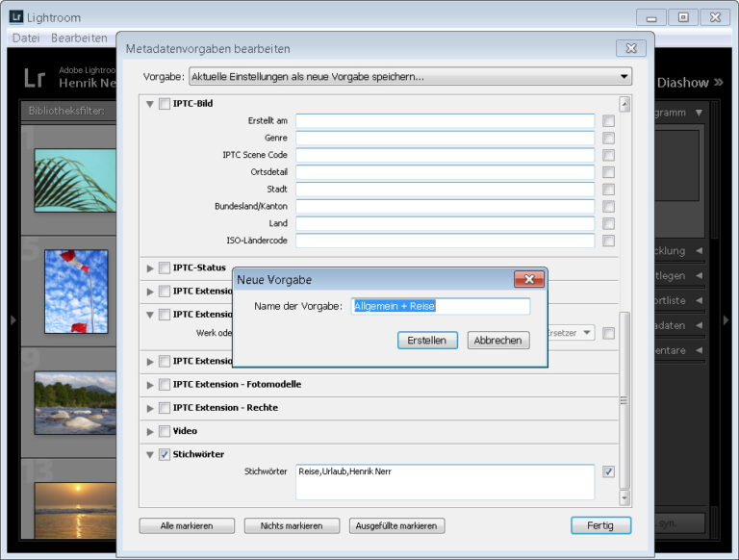The image size is (739, 560).
Task: Open the Datei menu
Action: (25, 38)
